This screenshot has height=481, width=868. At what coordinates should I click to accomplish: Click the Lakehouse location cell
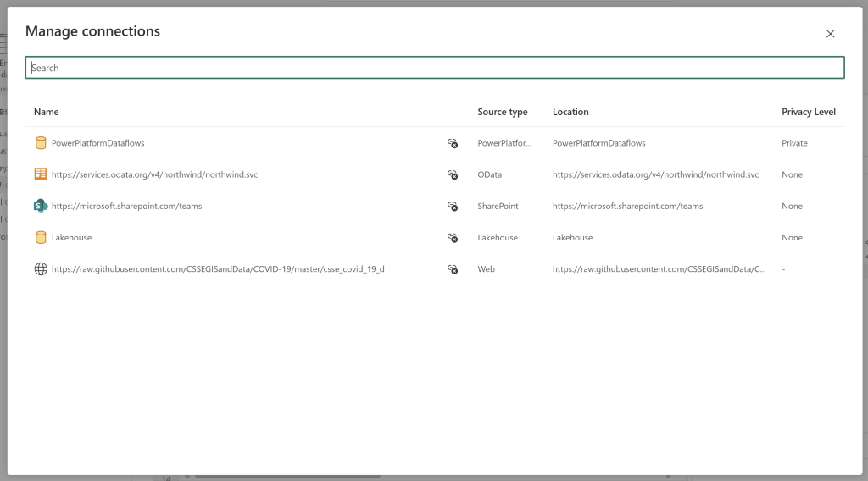click(572, 238)
